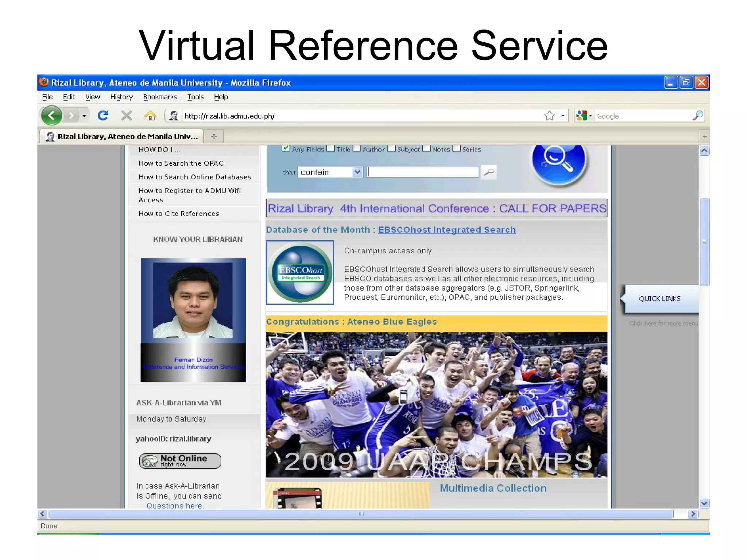Click the KNOW YOUR LIBRARIAN heading
This screenshot has width=747, height=560.
[x=198, y=240]
